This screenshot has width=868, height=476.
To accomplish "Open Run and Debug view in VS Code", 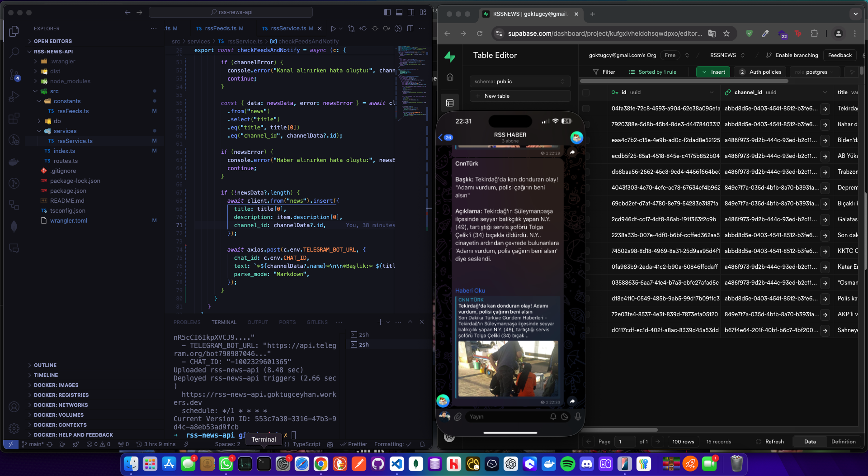I will tap(14, 96).
